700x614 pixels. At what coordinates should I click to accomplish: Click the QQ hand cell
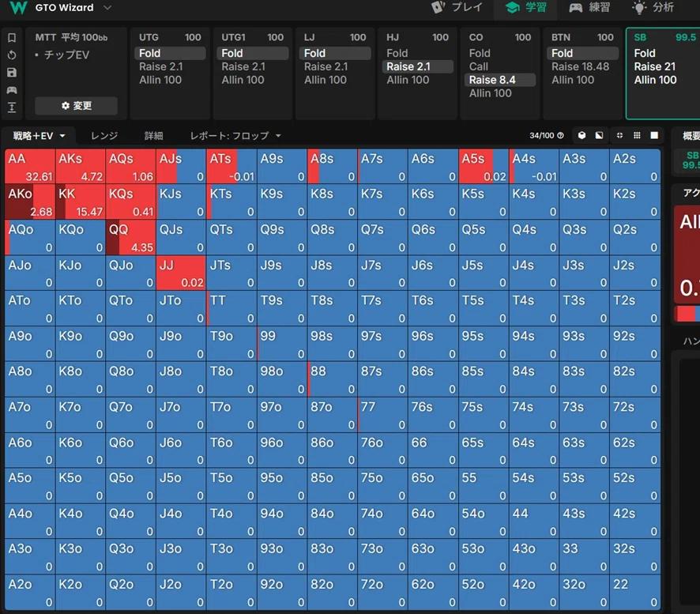(x=131, y=237)
